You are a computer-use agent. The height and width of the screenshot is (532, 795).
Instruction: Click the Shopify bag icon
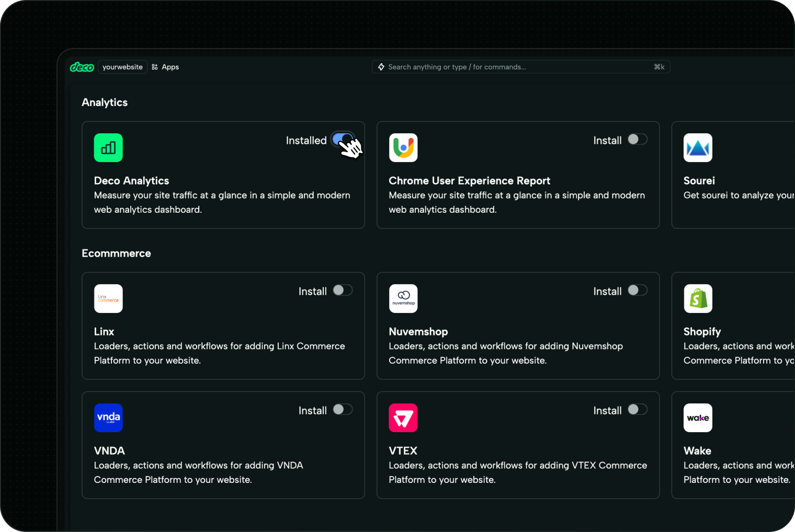pyautogui.click(x=698, y=298)
